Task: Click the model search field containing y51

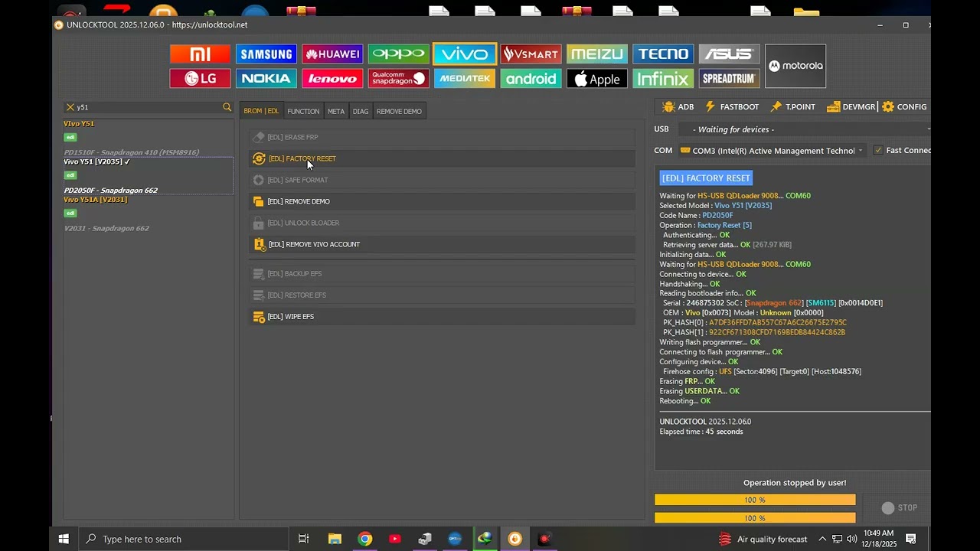Action: pos(149,107)
